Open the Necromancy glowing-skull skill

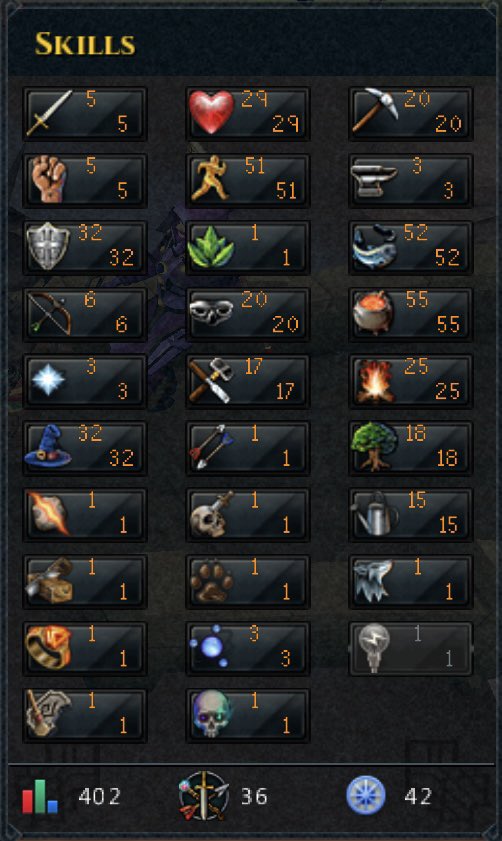click(x=248, y=715)
